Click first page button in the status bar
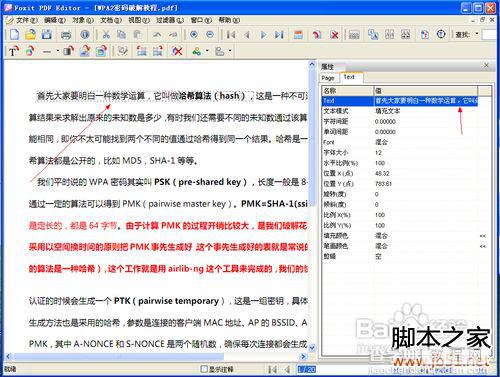This screenshot has height=377, width=500. (x=272, y=369)
